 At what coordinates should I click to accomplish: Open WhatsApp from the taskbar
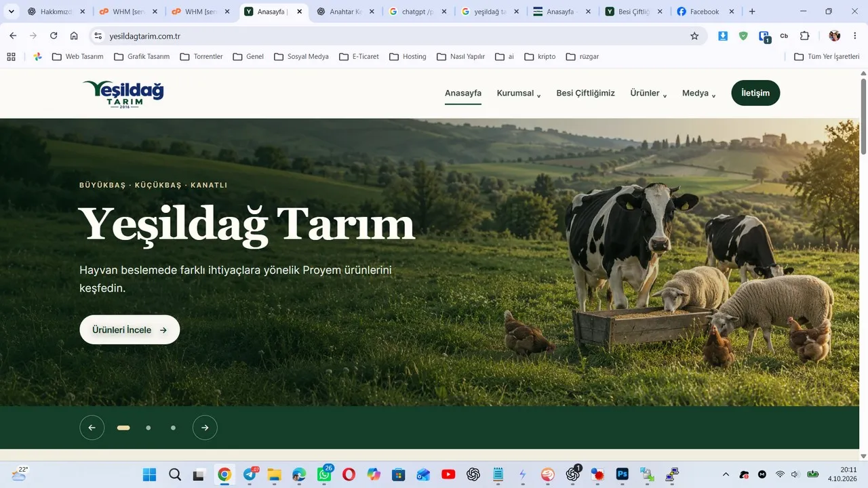pyautogui.click(x=324, y=474)
